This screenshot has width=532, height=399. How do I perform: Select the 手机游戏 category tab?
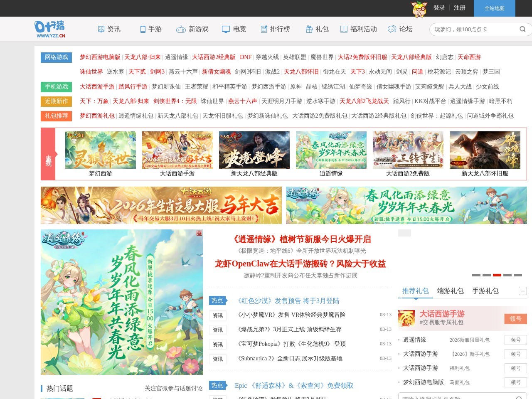57,87
